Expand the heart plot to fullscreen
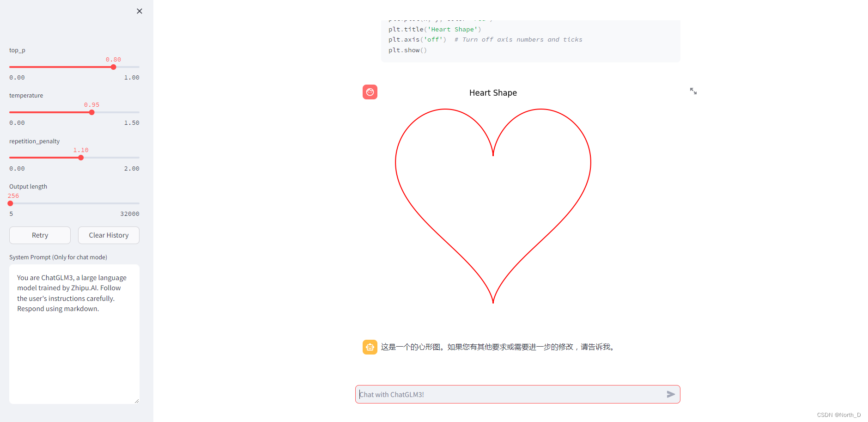Image resolution: width=868 pixels, height=422 pixels. [693, 91]
